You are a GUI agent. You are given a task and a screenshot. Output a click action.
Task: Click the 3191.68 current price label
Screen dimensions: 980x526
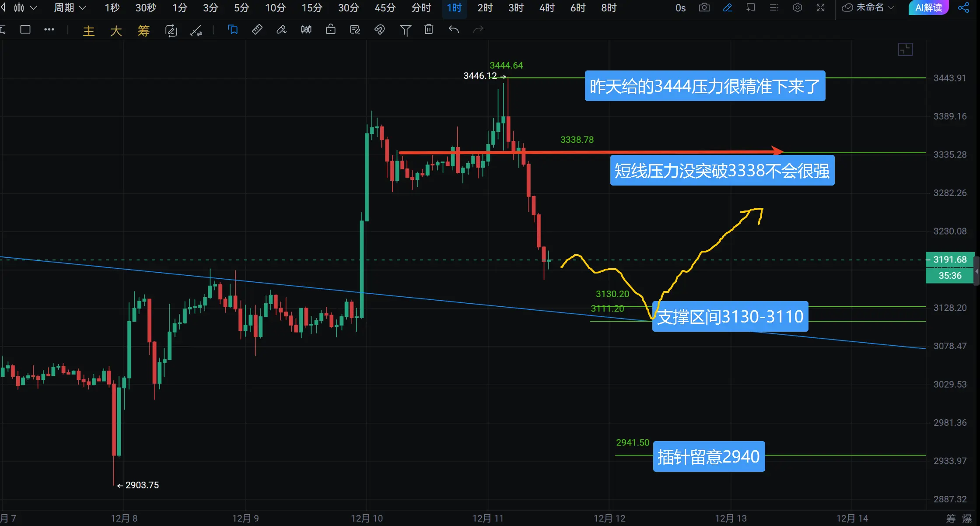[x=949, y=259]
